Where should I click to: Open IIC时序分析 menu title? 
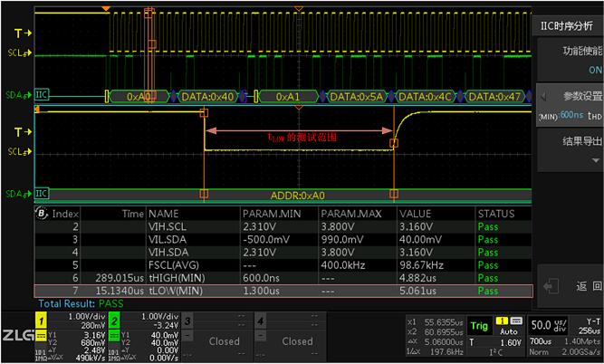(567, 26)
